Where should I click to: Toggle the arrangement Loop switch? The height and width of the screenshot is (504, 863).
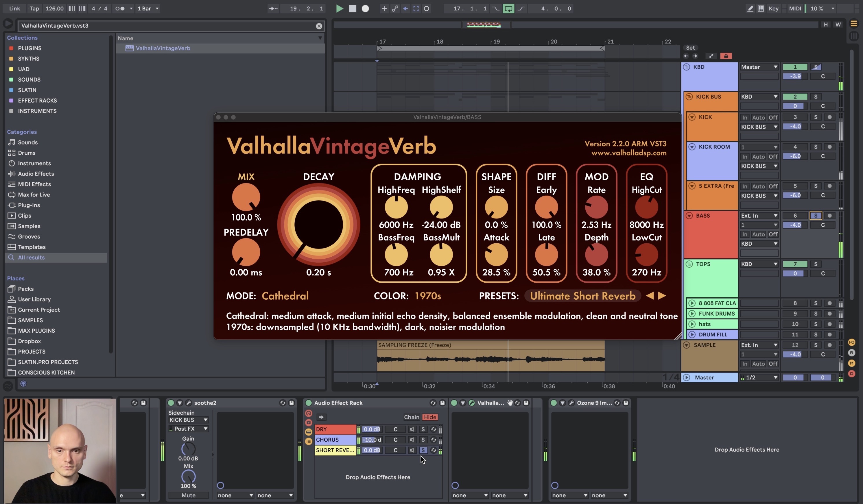click(x=508, y=9)
